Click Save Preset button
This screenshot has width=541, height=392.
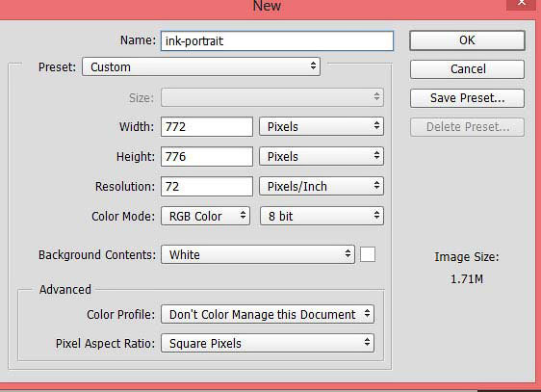[467, 98]
